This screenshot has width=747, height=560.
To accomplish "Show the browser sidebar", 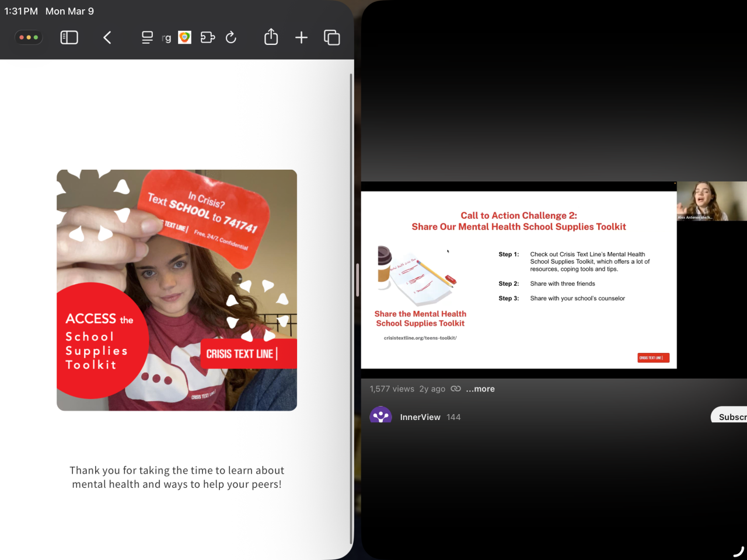I will (x=69, y=37).
